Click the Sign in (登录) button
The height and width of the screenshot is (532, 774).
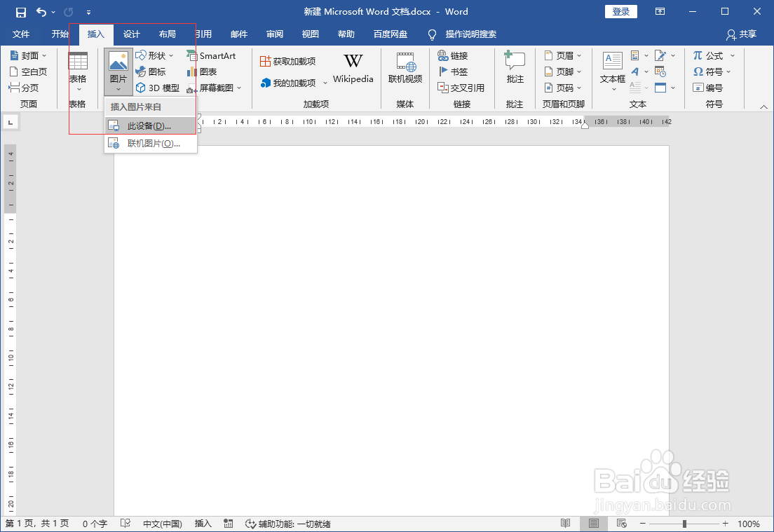[x=621, y=12]
